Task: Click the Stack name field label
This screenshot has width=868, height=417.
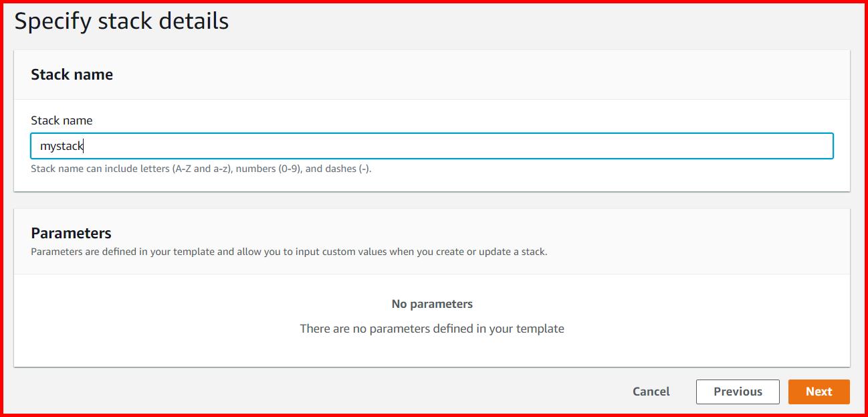Action: 62,120
